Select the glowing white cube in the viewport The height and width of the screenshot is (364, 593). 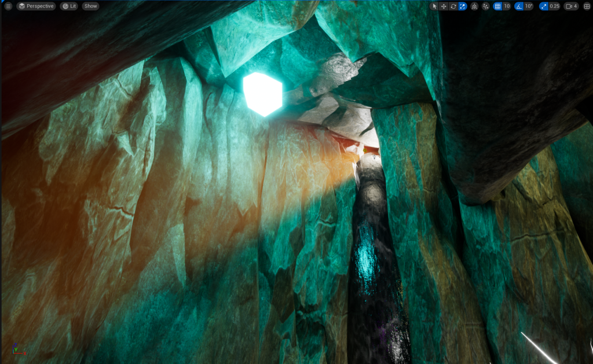[262, 94]
